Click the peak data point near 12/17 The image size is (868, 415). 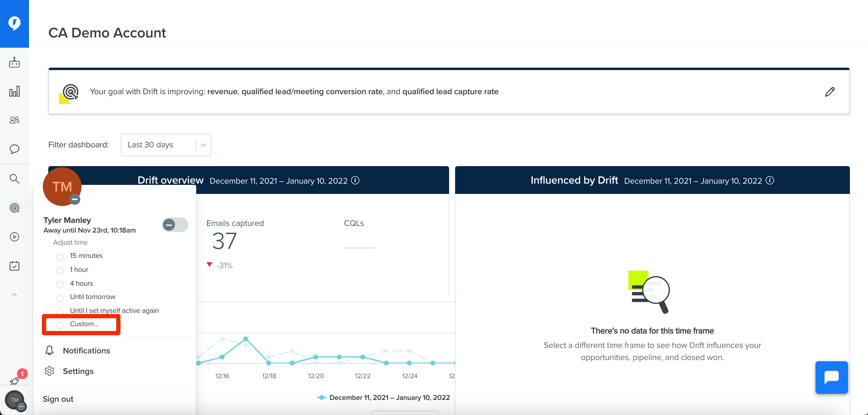click(x=246, y=339)
